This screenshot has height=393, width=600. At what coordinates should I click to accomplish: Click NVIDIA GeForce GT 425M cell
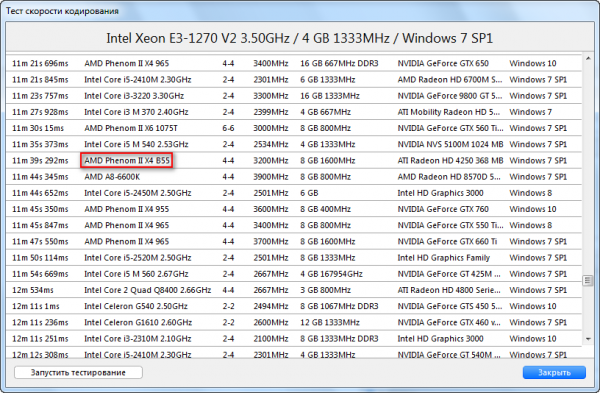[x=449, y=274]
